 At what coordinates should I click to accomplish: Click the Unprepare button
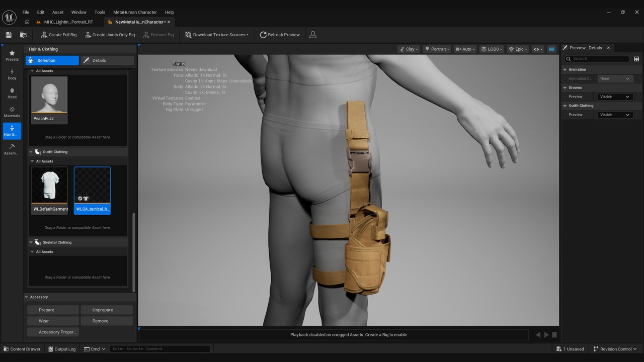coord(106,310)
